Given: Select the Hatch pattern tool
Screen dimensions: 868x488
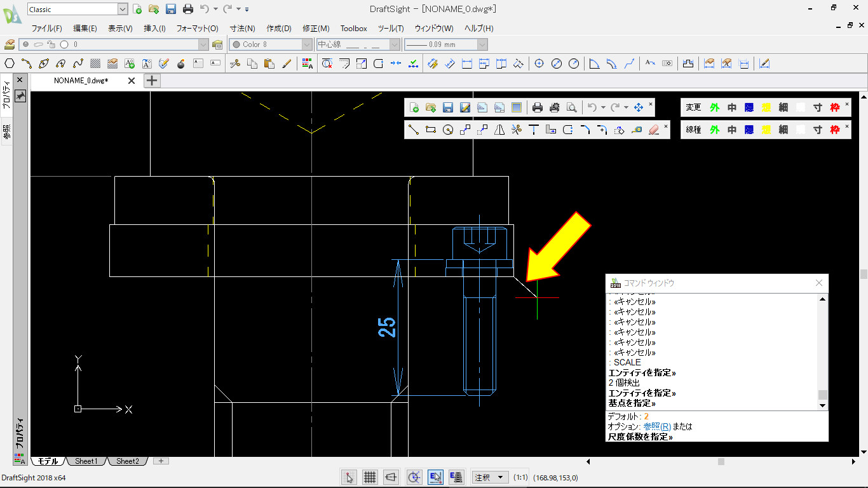Looking at the screenshot, I should coord(95,64).
